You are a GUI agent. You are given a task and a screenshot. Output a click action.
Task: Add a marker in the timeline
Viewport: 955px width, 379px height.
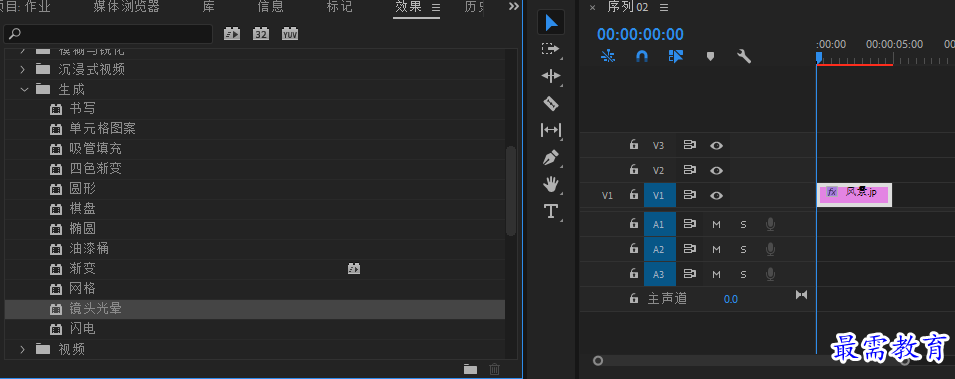[710, 56]
